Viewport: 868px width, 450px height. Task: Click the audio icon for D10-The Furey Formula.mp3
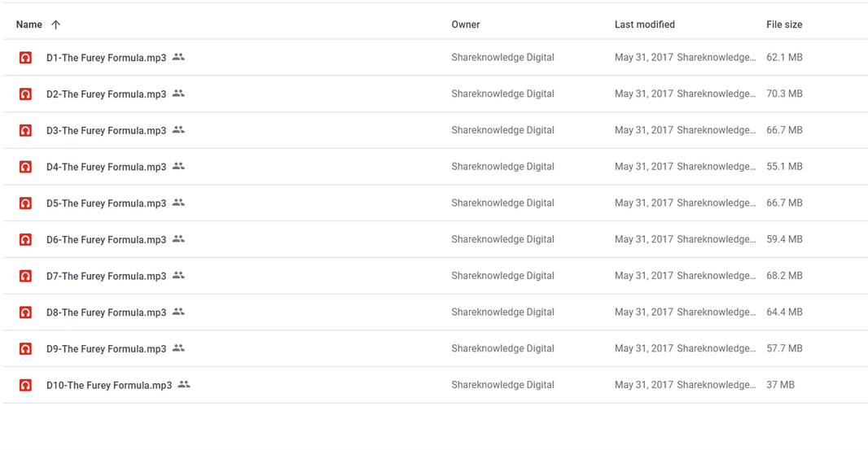pyautogui.click(x=26, y=385)
